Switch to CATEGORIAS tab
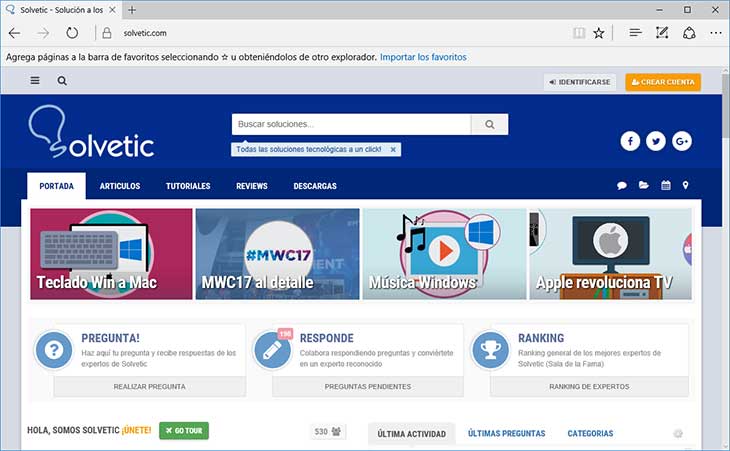This screenshot has width=730, height=451. coord(590,433)
